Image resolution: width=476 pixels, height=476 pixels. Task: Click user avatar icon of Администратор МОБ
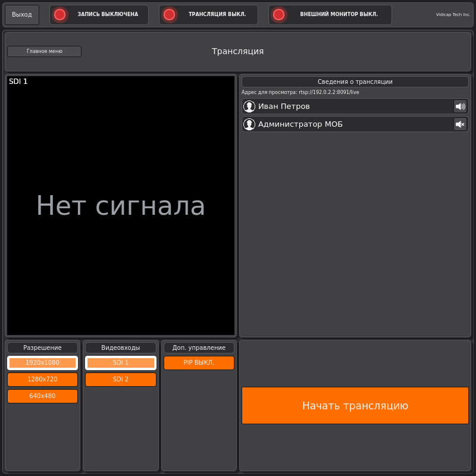point(249,124)
